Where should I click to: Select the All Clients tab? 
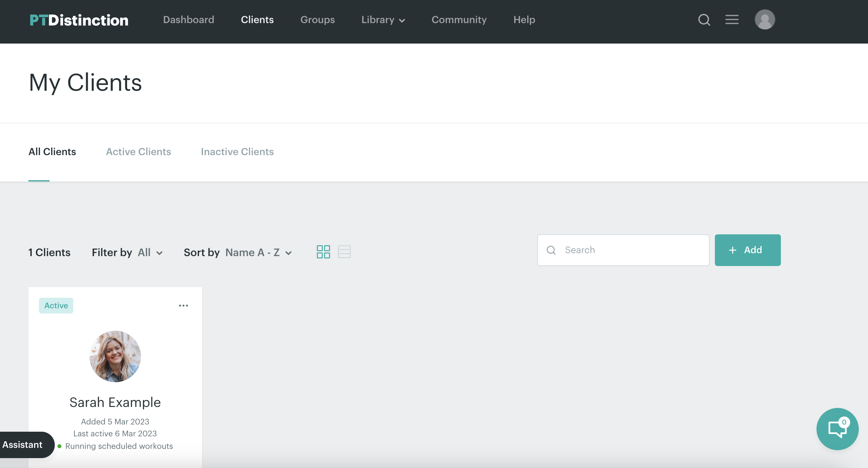52,151
